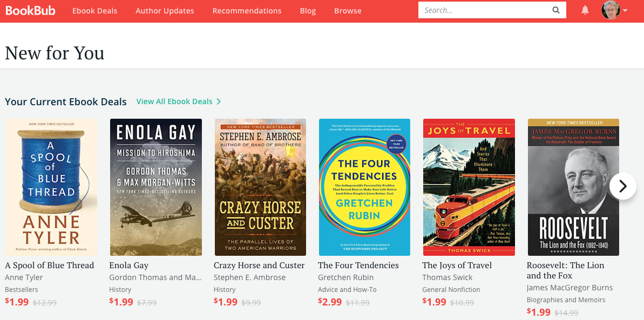Open The Four Tendencies cover
Viewport: 644px width, 320px height.
click(365, 187)
